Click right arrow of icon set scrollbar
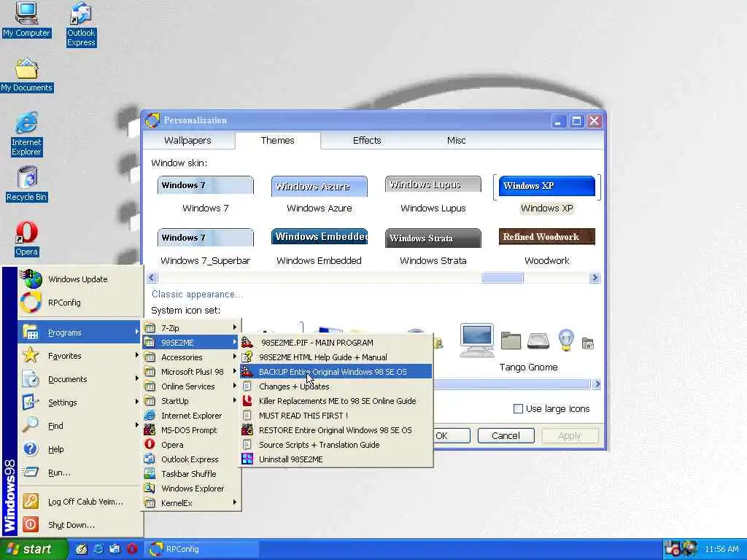Image resolution: width=747 pixels, height=560 pixels. (597, 384)
